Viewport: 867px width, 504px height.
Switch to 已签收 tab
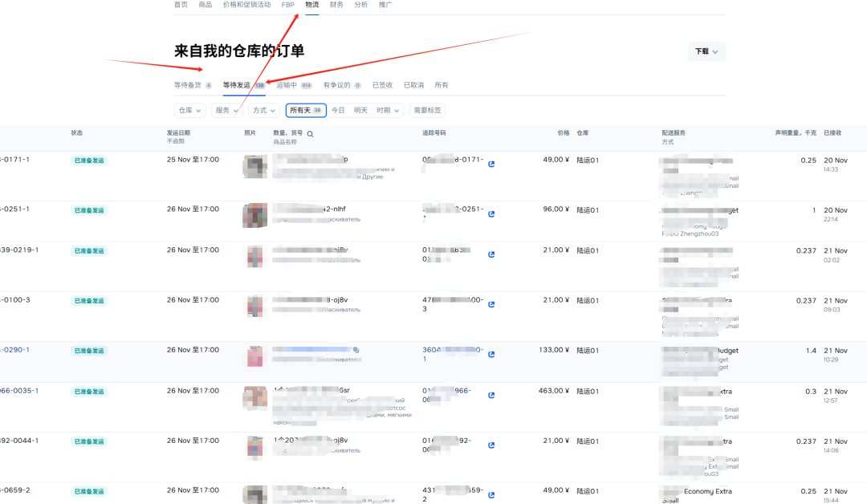pos(382,85)
